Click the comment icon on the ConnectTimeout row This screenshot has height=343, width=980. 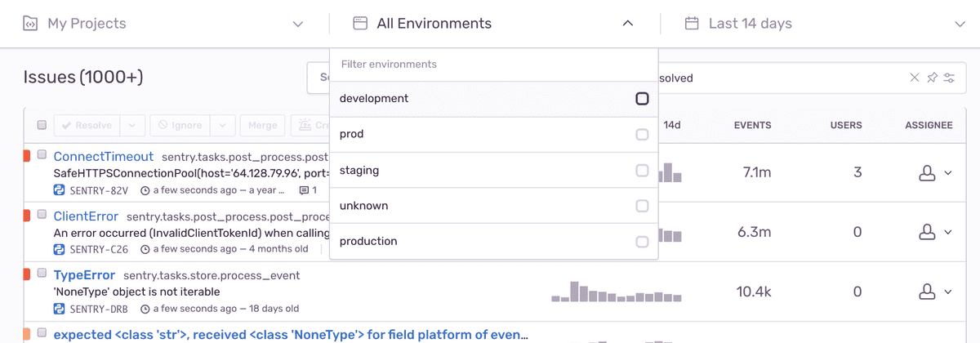[x=305, y=191]
